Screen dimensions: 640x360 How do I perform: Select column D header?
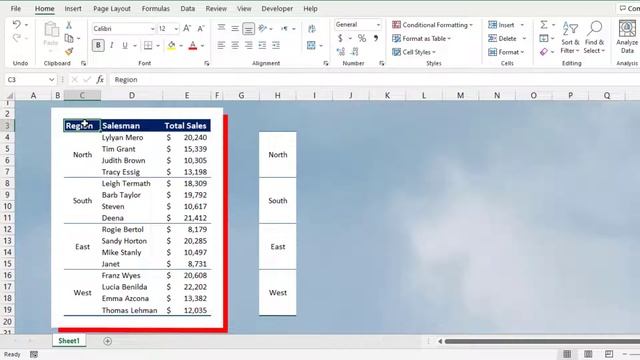131,95
